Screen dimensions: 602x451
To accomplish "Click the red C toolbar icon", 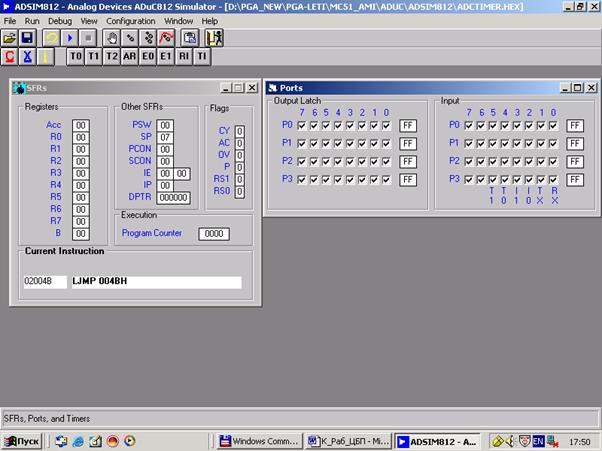I will (x=10, y=57).
